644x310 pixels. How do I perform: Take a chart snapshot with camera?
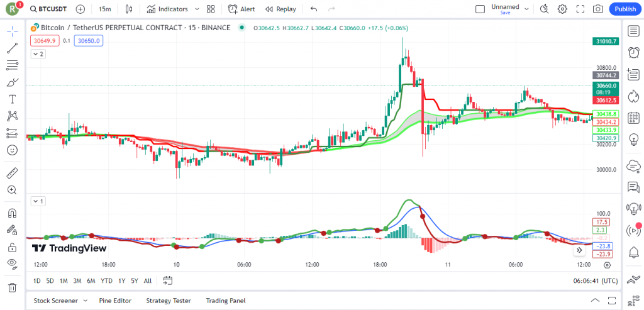pos(599,9)
